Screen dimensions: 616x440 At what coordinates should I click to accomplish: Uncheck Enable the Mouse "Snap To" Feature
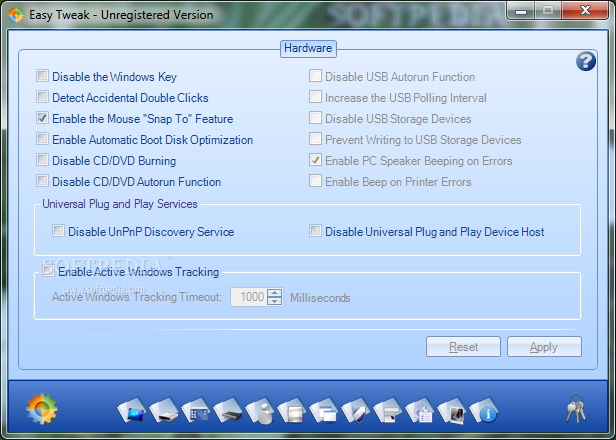tap(42, 117)
